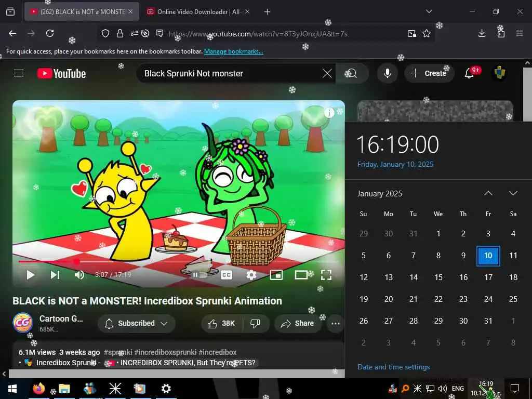Switch the player to miniplayer mode
Viewport: 532px width, 399px height.
[x=276, y=275]
